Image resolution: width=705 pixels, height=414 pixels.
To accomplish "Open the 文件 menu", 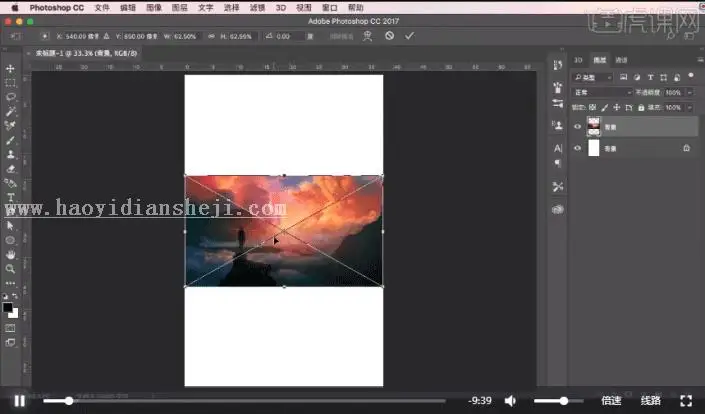I will (x=102, y=8).
